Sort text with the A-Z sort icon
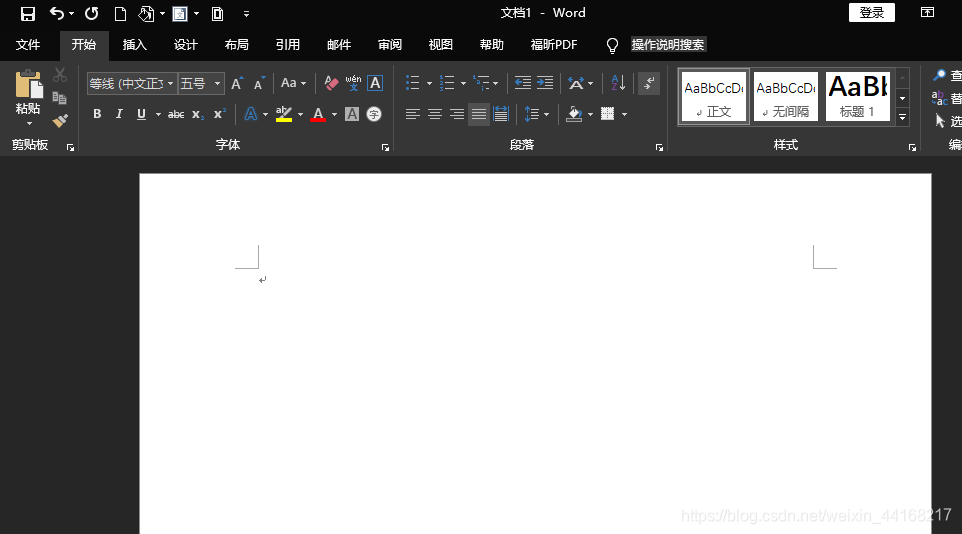This screenshot has width=962, height=534. 618,83
